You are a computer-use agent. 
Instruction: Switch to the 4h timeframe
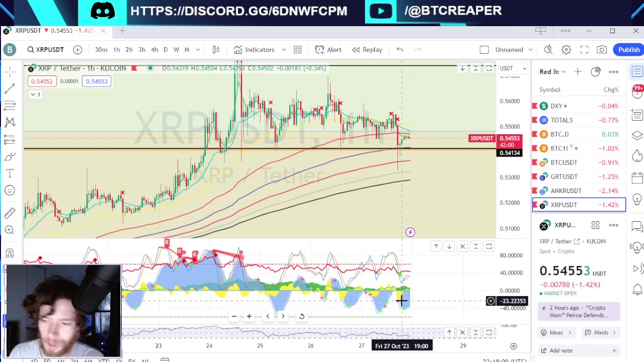[x=154, y=49]
